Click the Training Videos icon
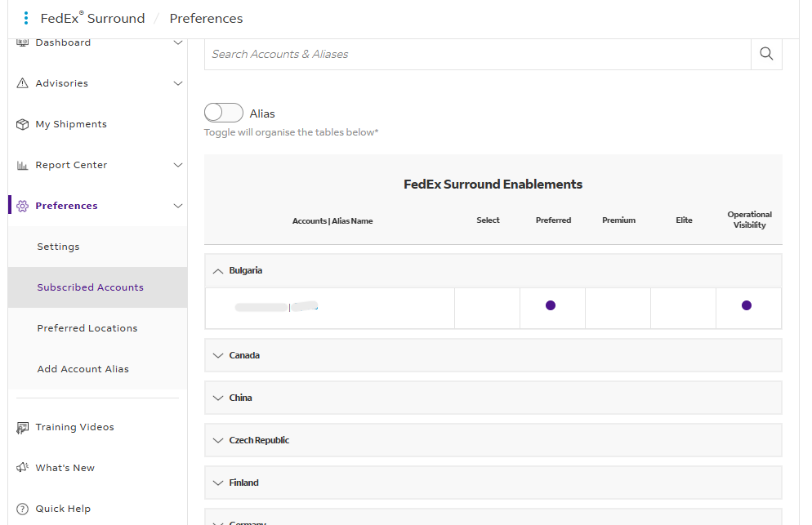The width and height of the screenshot is (812, 525). click(21, 426)
